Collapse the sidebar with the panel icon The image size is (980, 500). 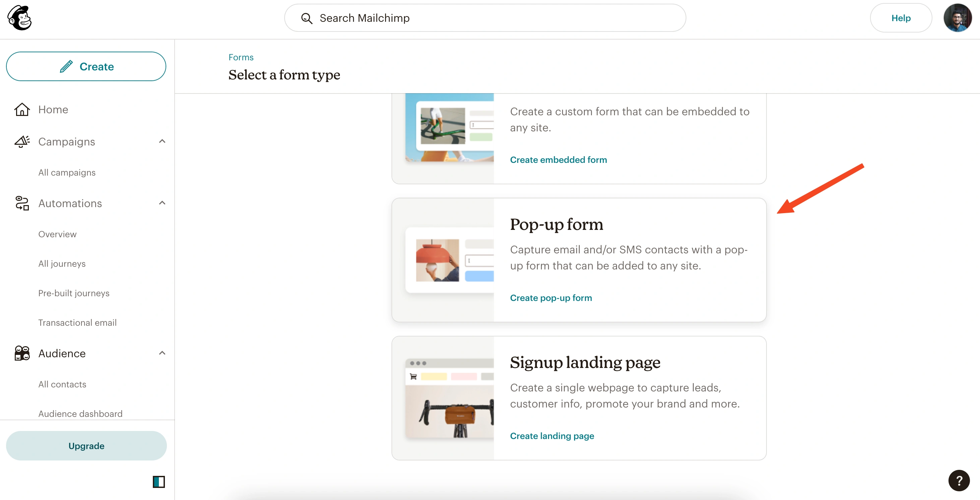[x=159, y=482]
